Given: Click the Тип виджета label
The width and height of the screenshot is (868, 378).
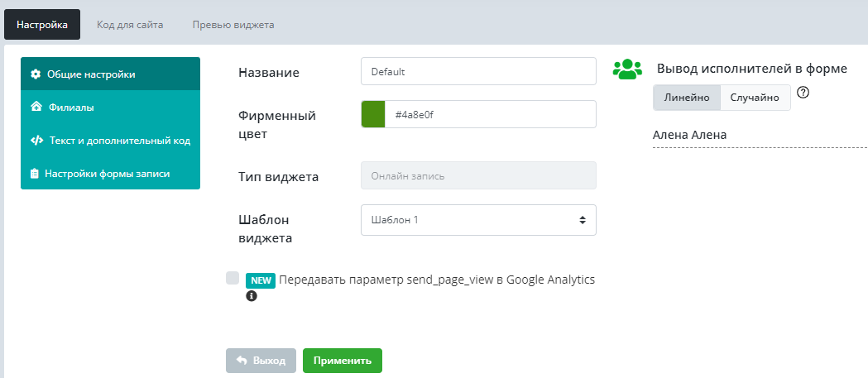Looking at the screenshot, I should click(x=278, y=177).
